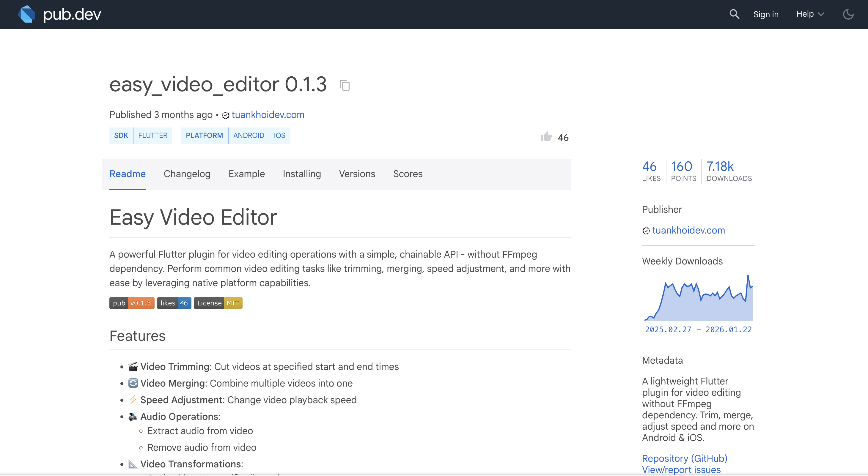Open the pub v0.1.3 version badge
The width and height of the screenshot is (868, 476).
click(131, 303)
